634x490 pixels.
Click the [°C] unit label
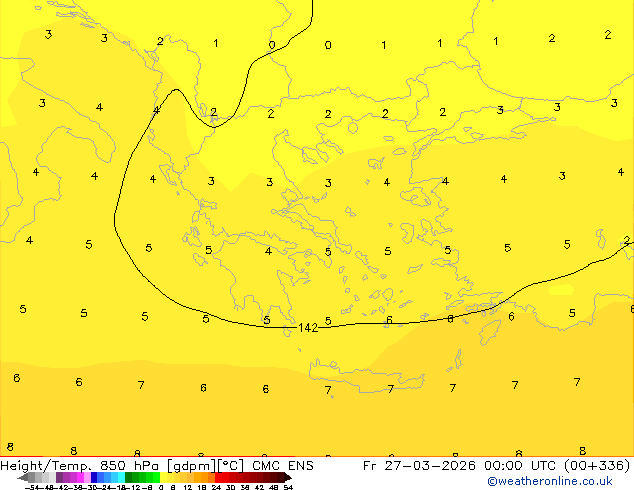click(231, 466)
